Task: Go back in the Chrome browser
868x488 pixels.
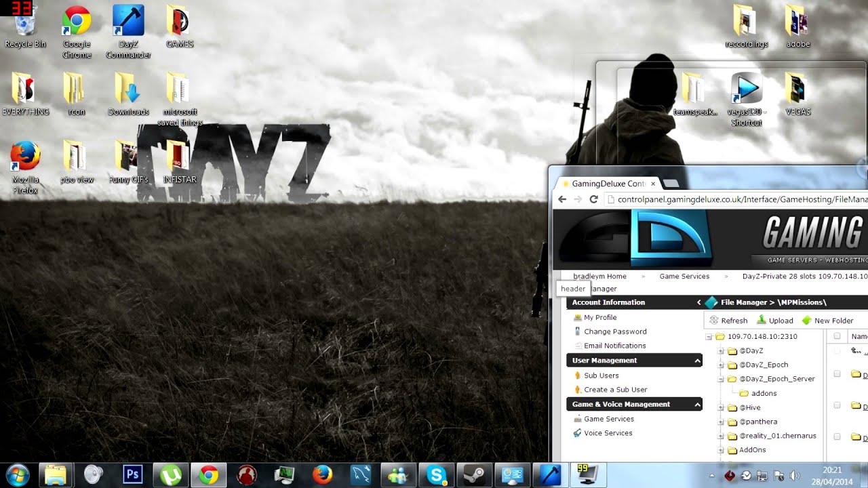Action: 562,199
